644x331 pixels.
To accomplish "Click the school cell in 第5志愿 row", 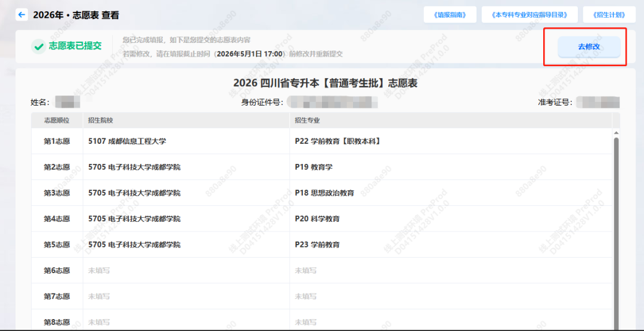I will pyautogui.click(x=186, y=245).
